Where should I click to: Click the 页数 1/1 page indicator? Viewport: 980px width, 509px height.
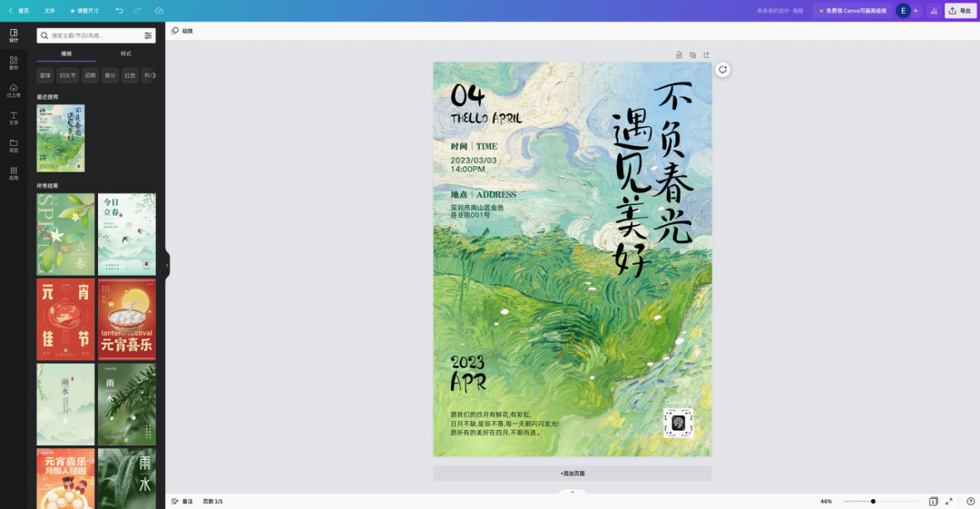(x=212, y=502)
